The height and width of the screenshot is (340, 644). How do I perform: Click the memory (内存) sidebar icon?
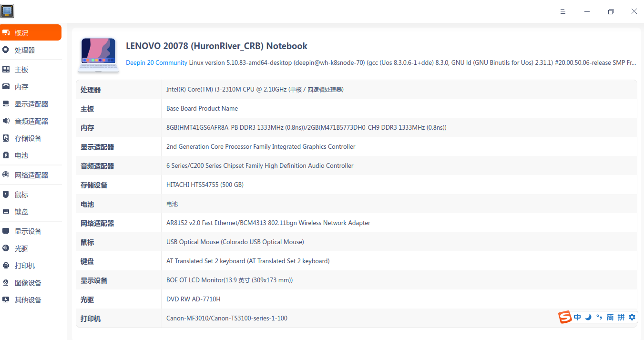point(6,87)
